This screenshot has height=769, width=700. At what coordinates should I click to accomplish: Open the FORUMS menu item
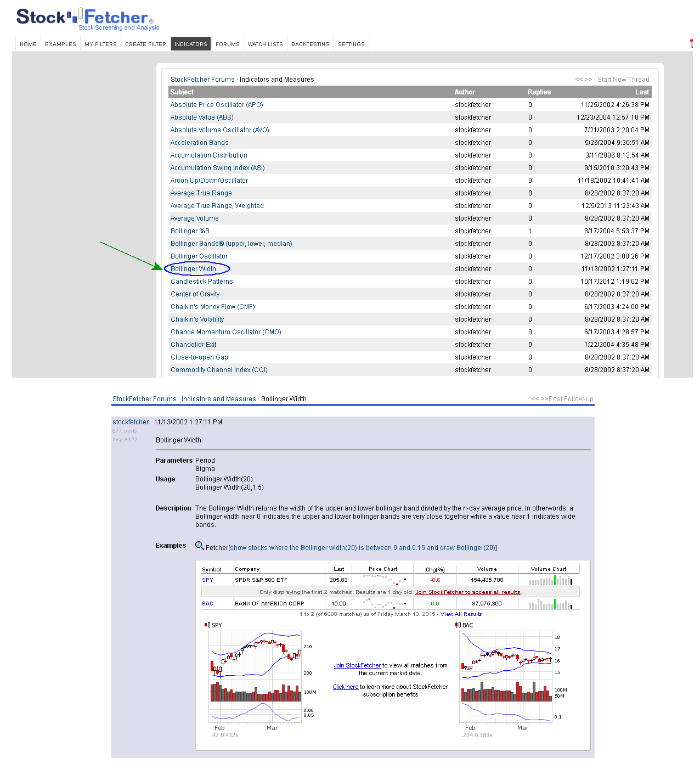tap(228, 44)
